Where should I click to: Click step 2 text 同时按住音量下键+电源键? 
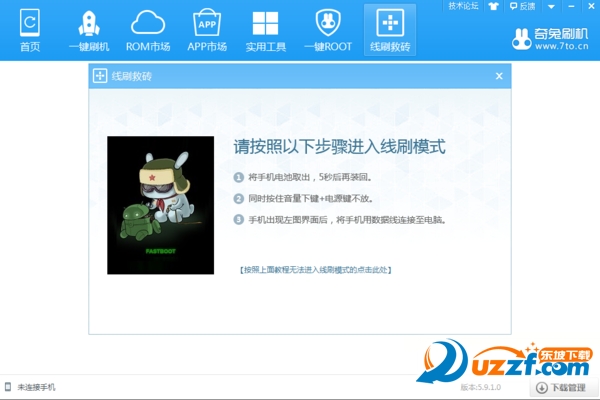[x=311, y=198]
